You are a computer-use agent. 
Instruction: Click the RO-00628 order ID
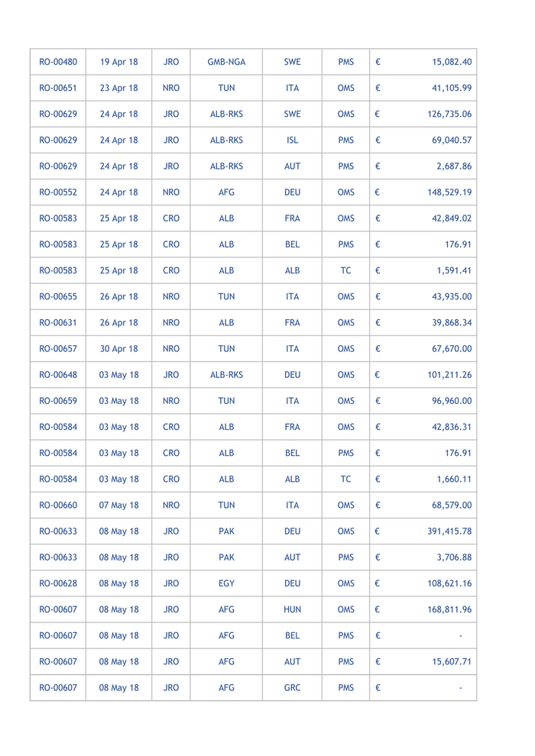point(57,583)
